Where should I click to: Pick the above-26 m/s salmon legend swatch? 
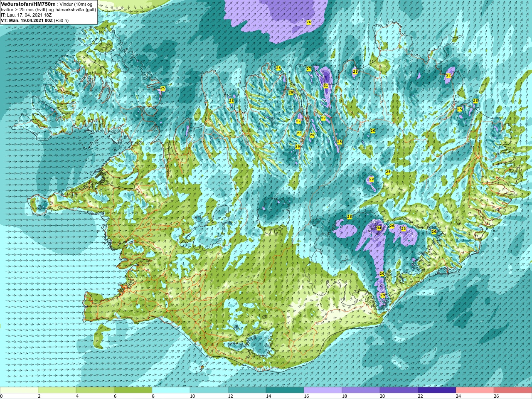[x=513, y=390]
